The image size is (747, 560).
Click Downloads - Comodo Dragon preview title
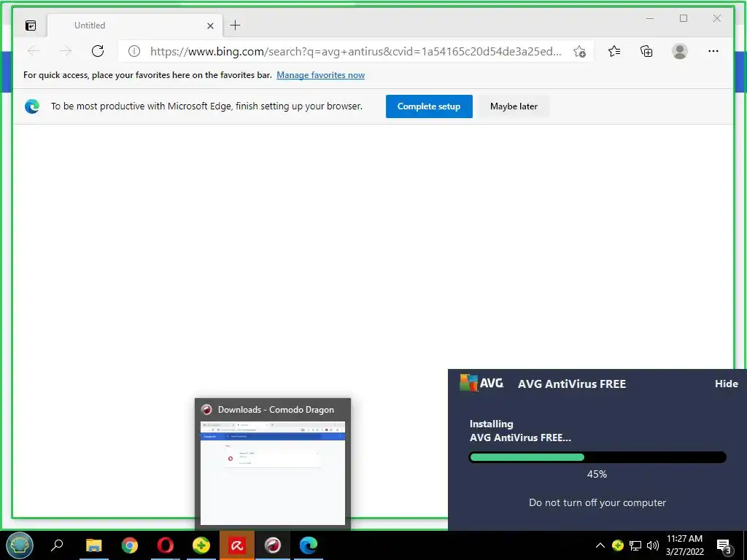(276, 410)
